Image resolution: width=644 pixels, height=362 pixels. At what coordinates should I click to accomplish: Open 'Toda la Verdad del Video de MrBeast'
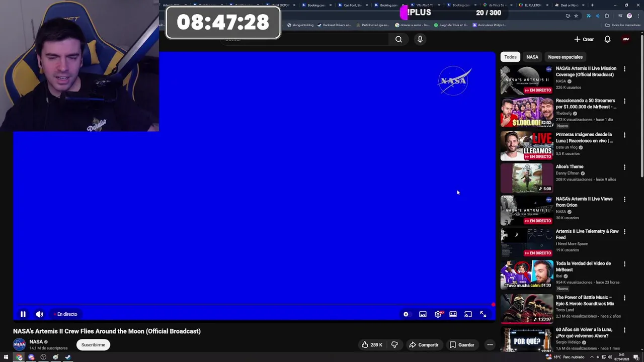[583, 266]
